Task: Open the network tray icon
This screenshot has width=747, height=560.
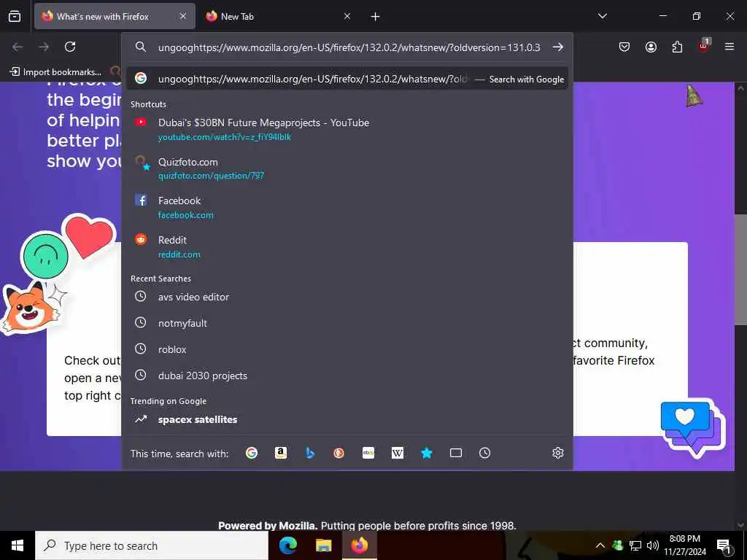Action: pos(635,545)
